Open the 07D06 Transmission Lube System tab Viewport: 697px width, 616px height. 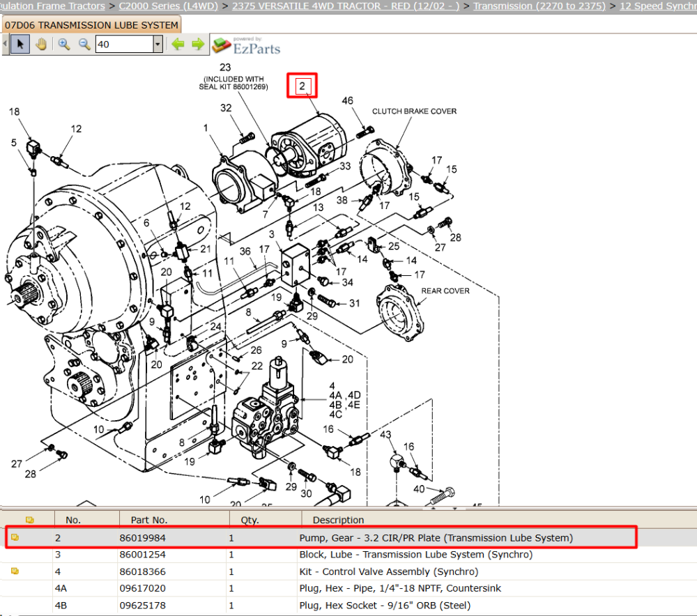[x=91, y=25]
